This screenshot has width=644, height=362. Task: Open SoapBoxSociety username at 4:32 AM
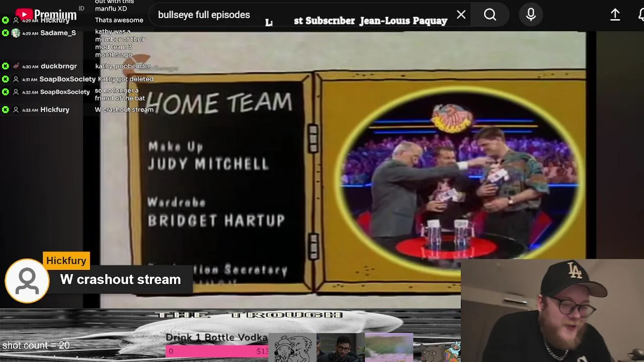[x=65, y=92]
